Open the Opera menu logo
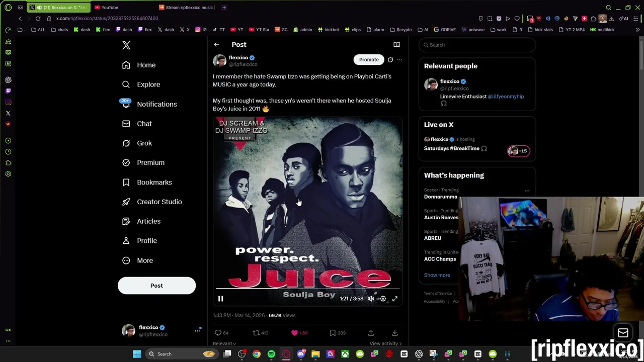 click(x=8, y=8)
